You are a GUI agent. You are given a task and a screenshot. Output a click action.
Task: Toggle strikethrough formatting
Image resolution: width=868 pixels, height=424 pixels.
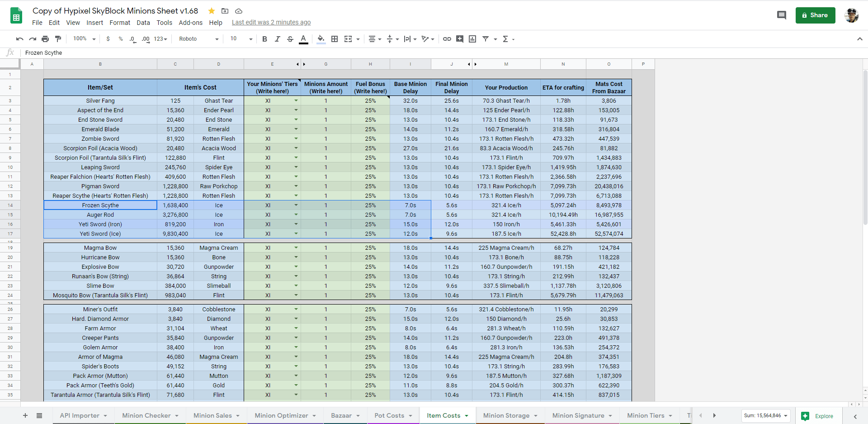pyautogui.click(x=290, y=39)
